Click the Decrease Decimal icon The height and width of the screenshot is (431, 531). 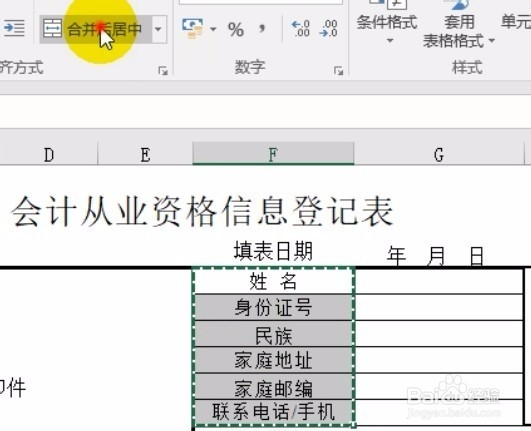[x=328, y=28]
